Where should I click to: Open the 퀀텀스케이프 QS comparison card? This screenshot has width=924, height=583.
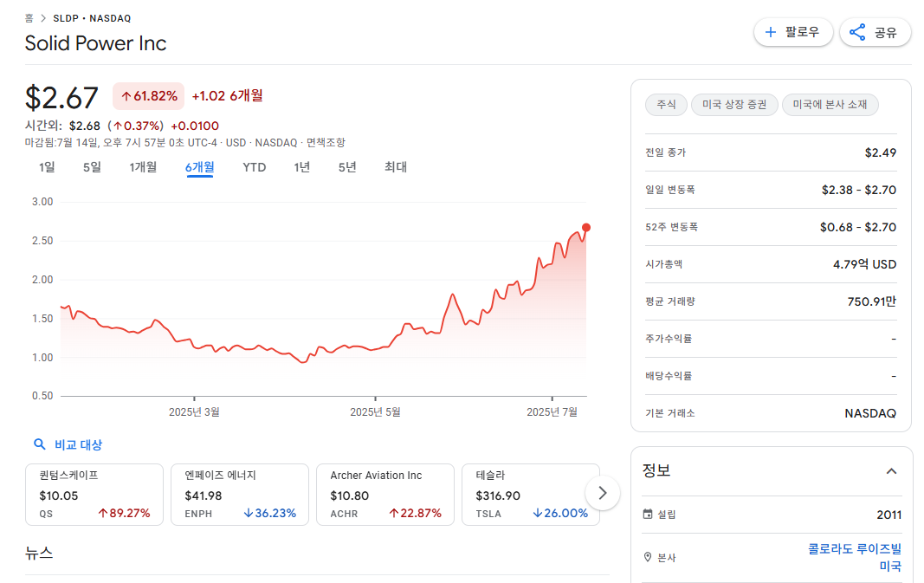pos(94,495)
